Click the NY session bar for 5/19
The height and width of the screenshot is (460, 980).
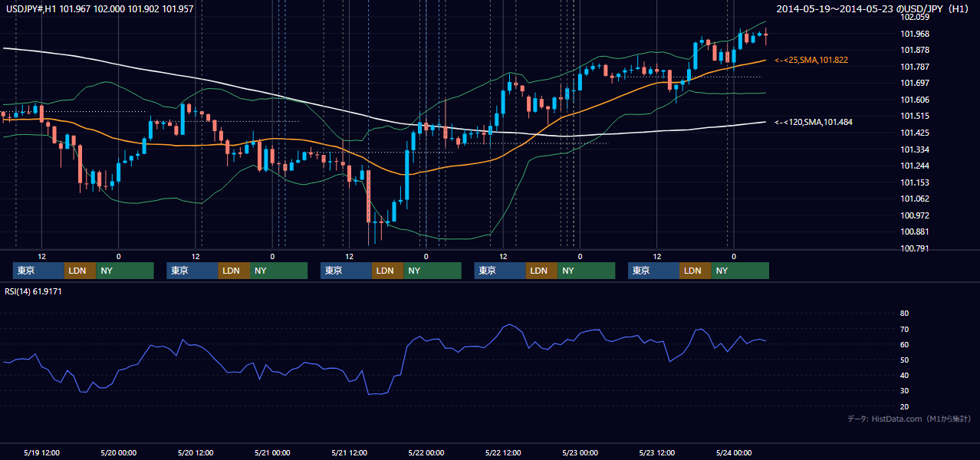[x=125, y=271]
